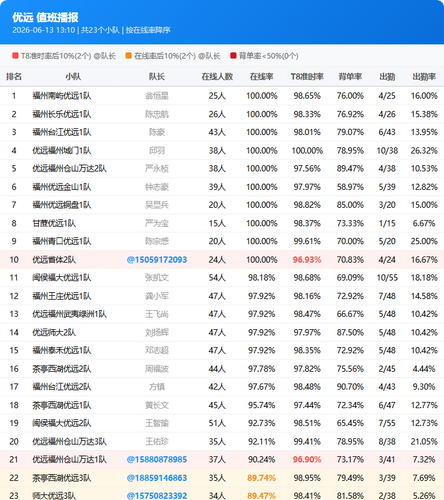
Task: Click the 51人 online count
Action: click(x=217, y=423)
